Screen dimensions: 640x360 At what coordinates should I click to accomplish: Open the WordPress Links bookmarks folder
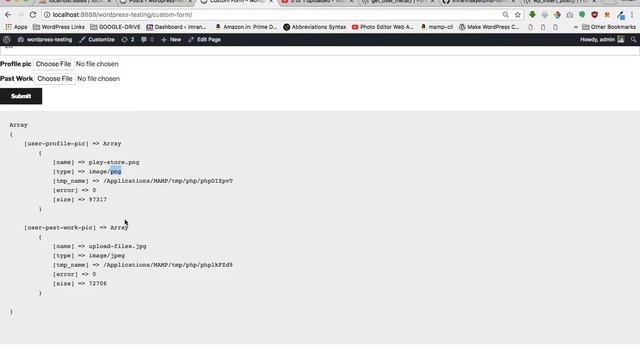[x=59, y=27]
